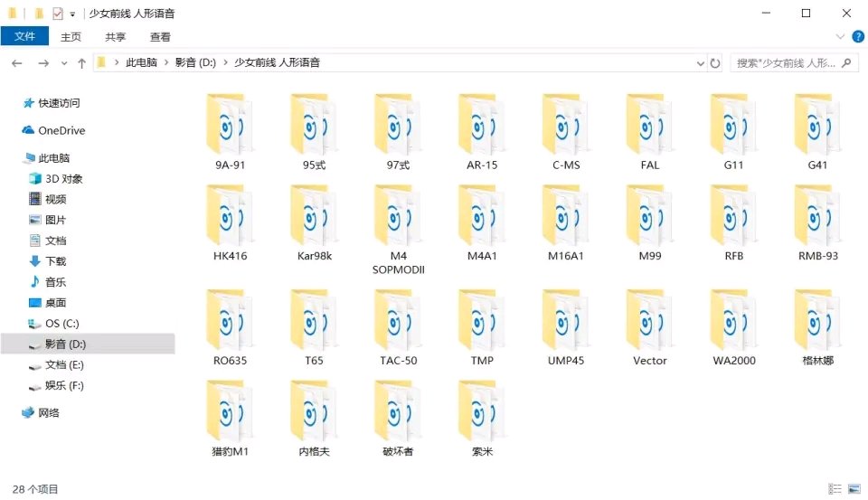Select the 猎豹M1 folder
868x500 pixels.
click(x=230, y=418)
